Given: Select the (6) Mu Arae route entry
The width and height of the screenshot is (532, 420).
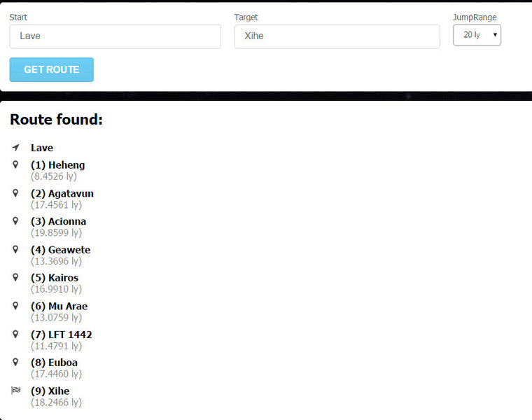Looking at the screenshot, I should coord(59,307).
